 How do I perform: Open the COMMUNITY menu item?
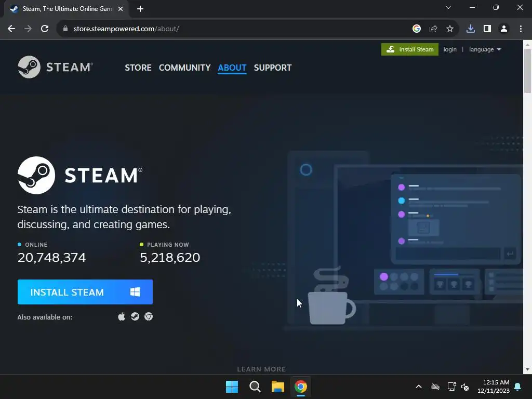pos(184,68)
